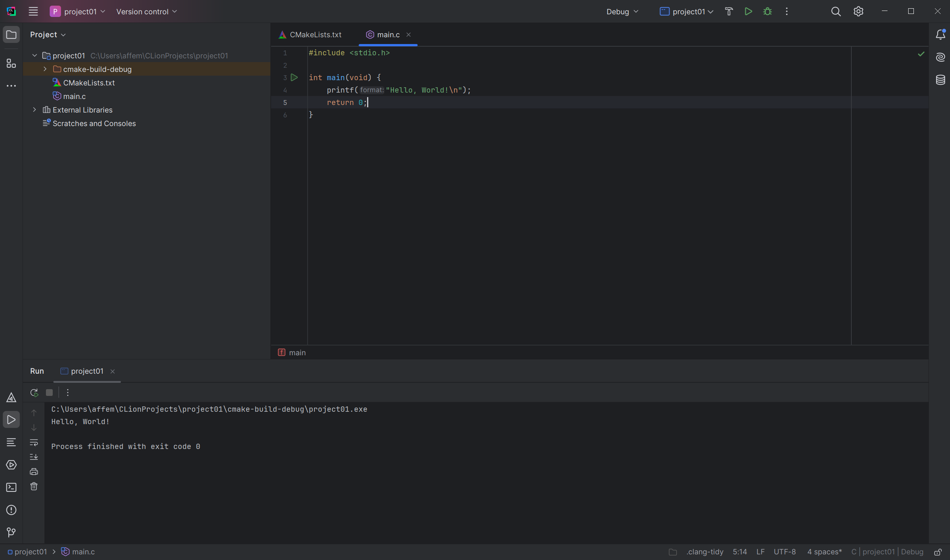
Task: Open Run tool window icon
Action: pos(11,420)
